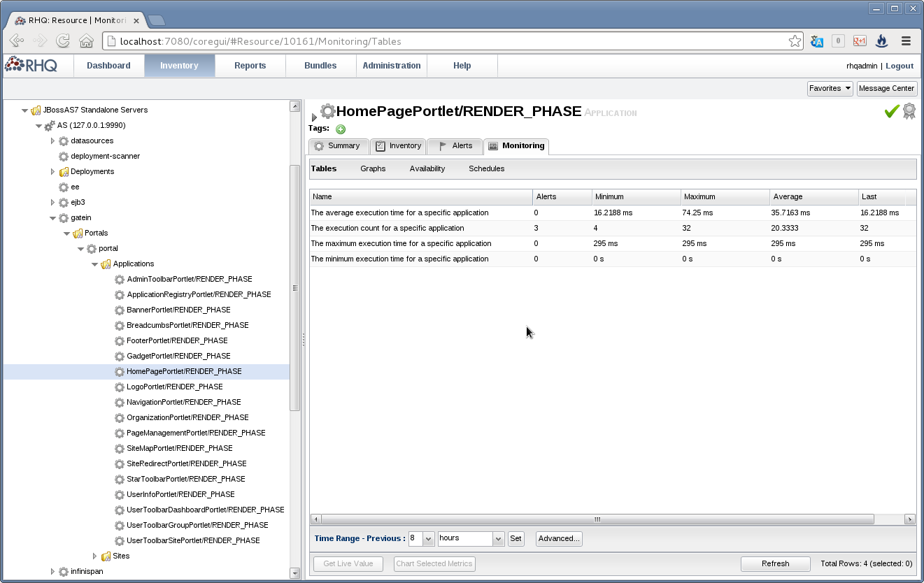Open the Bundles menu
Screen dimensions: 924x583
[x=321, y=66]
